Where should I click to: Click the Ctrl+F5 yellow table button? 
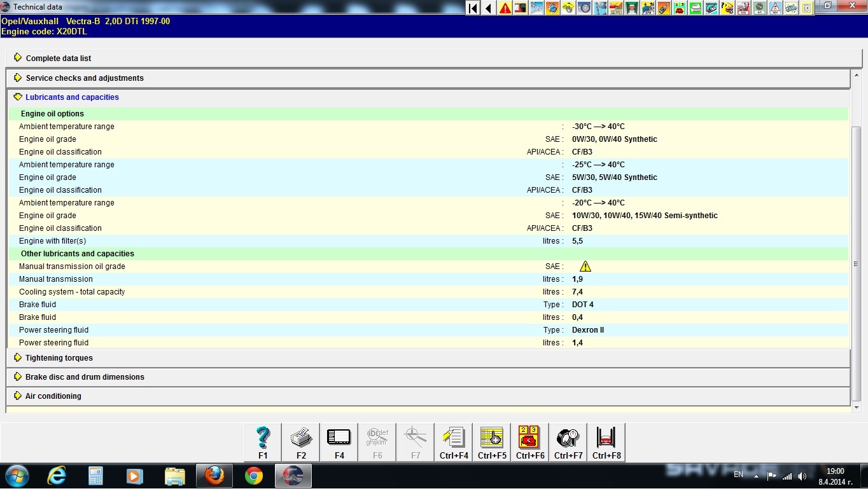[x=492, y=442]
